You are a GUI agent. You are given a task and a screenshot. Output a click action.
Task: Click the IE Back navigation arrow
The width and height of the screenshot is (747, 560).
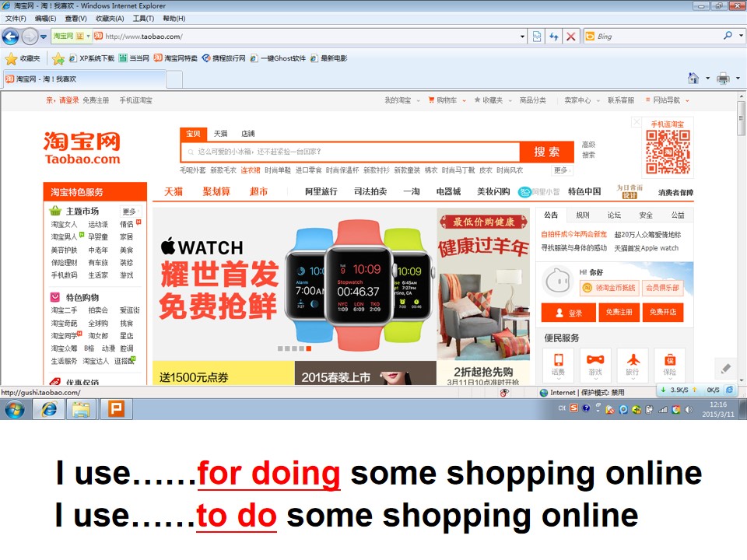coord(10,37)
